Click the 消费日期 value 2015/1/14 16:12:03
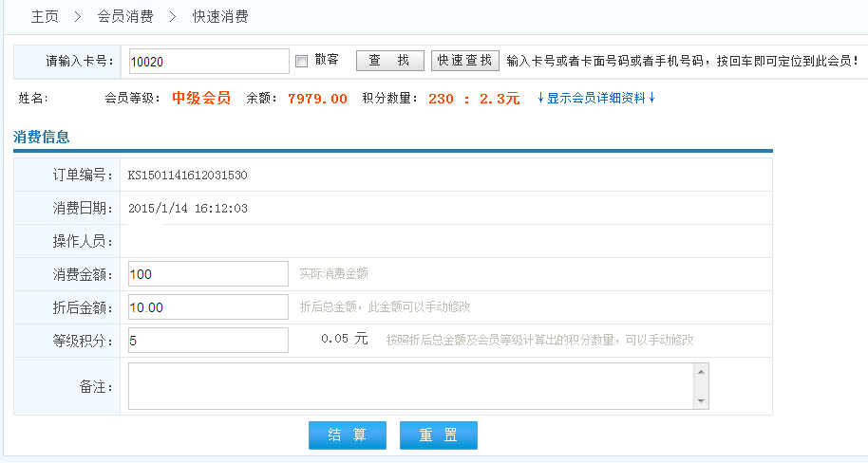Screen dimensions: 868x463 [188, 209]
